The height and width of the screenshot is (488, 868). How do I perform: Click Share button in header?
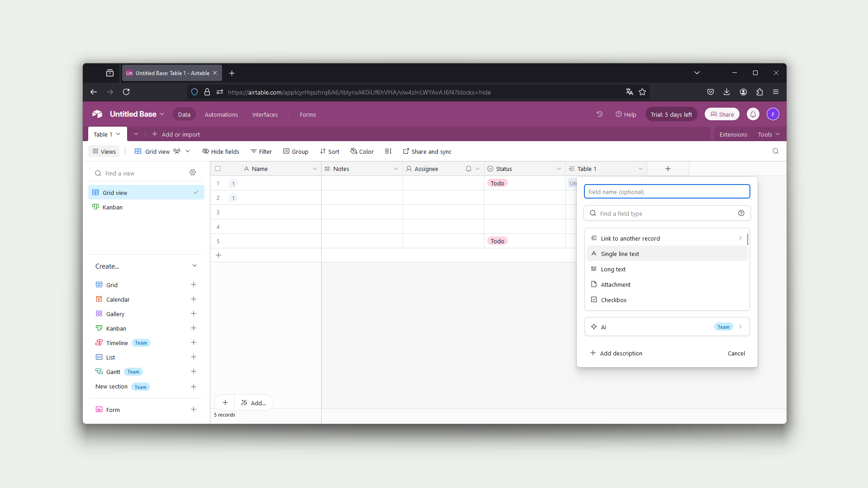722,114
